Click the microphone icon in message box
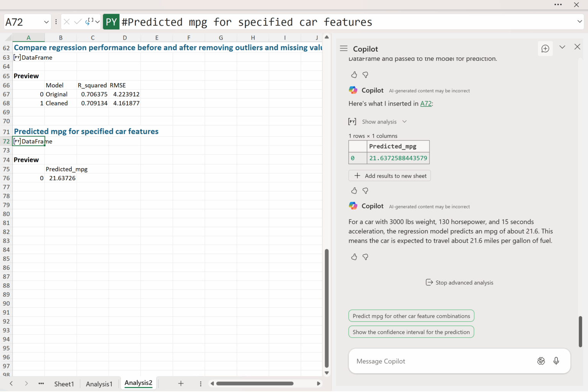Screen dimensions: 588x392 (x=556, y=361)
